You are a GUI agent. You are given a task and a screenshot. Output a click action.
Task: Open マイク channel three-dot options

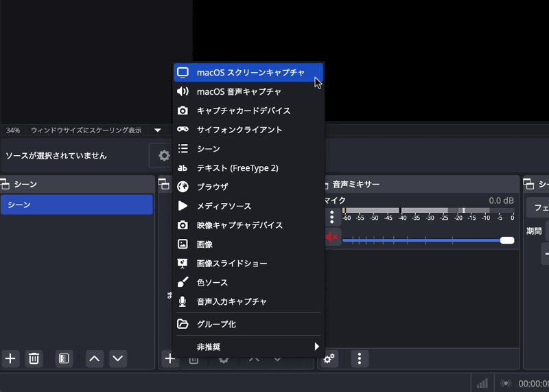click(332, 217)
